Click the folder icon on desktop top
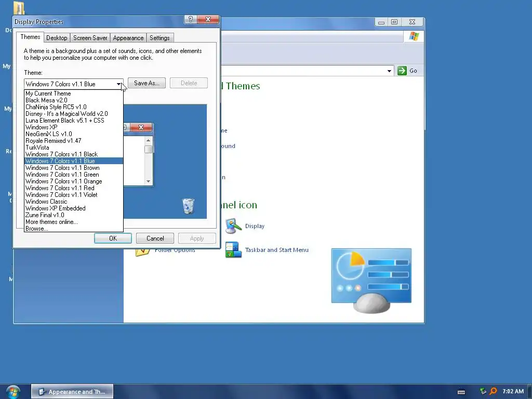The image size is (532, 399). [x=19, y=7]
